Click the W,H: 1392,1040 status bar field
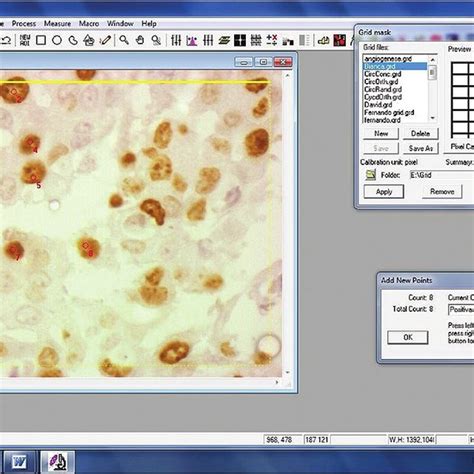The width and height of the screenshot is (474, 474). click(412, 440)
